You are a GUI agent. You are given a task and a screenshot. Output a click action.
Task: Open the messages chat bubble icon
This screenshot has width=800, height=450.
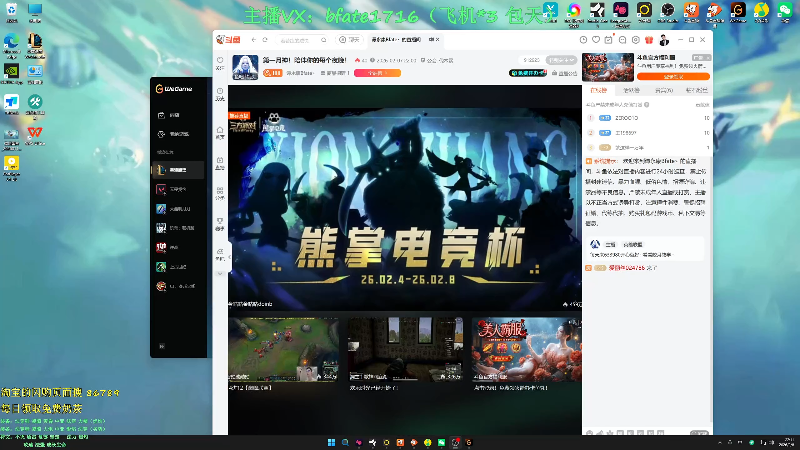[x=622, y=39]
